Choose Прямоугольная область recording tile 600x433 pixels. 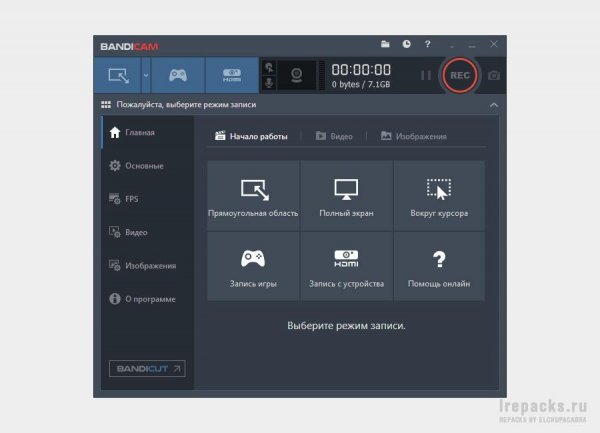pos(253,195)
